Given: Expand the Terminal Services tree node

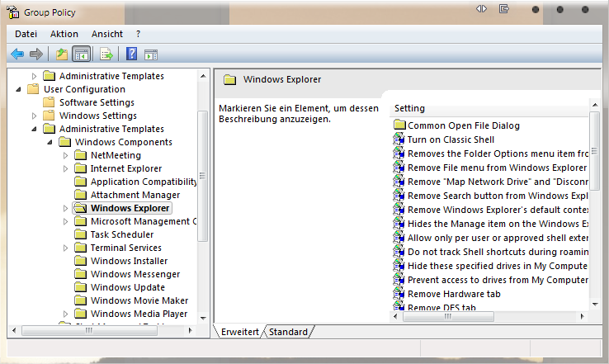Looking at the screenshot, I should tap(66, 248).
